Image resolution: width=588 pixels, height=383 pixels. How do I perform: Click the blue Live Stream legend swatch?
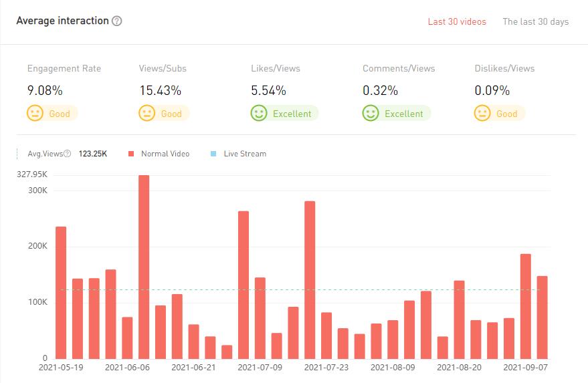(x=213, y=154)
